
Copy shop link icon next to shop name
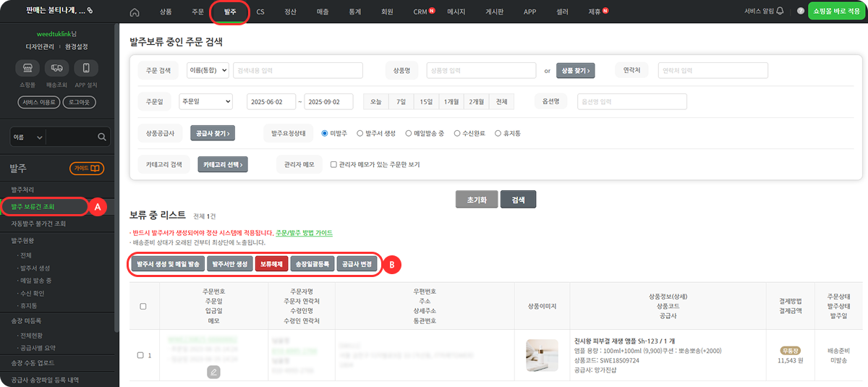click(90, 11)
